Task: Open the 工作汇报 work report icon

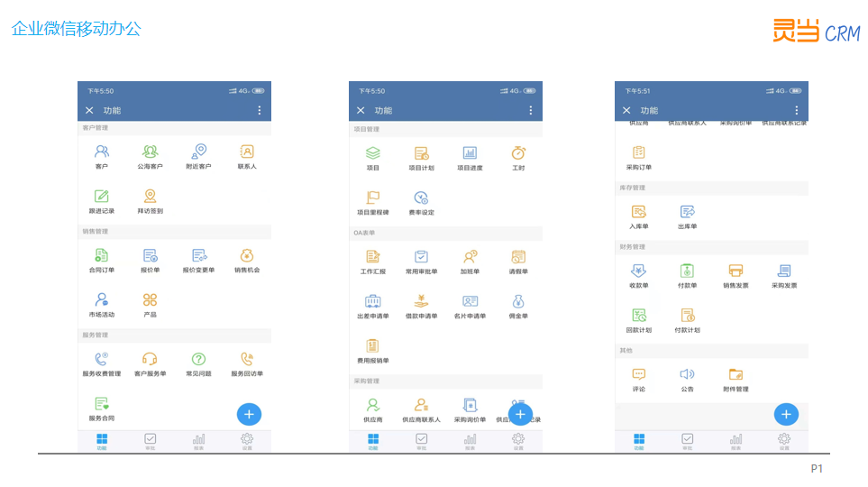Action: click(373, 256)
